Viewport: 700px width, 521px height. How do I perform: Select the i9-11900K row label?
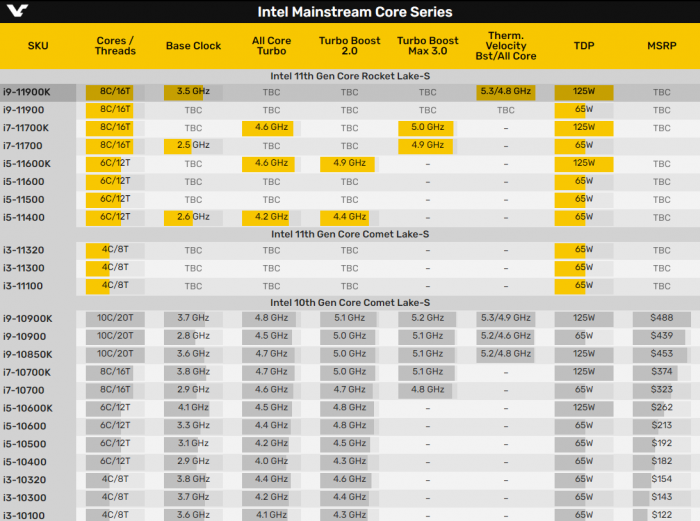tap(27, 92)
